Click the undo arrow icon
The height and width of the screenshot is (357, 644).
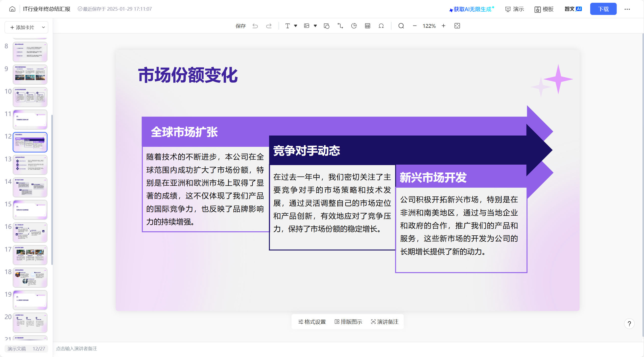[x=255, y=26]
